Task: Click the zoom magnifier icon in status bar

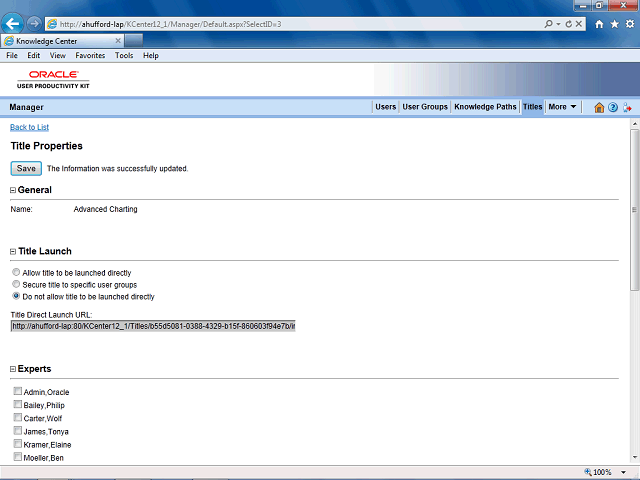Action: (x=588, y=472)
